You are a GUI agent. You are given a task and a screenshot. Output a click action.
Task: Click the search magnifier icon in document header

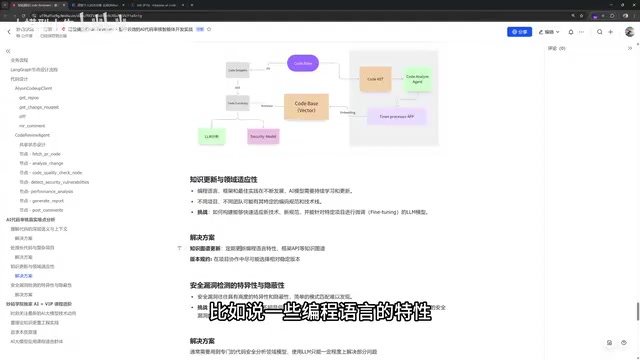tap(600, 32)
